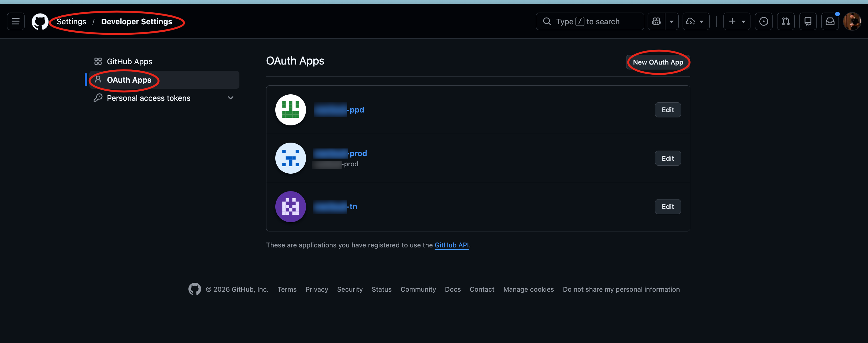Open the -ppd app's green identicon
The image size is (868, 343).
(x=290, y=110)
